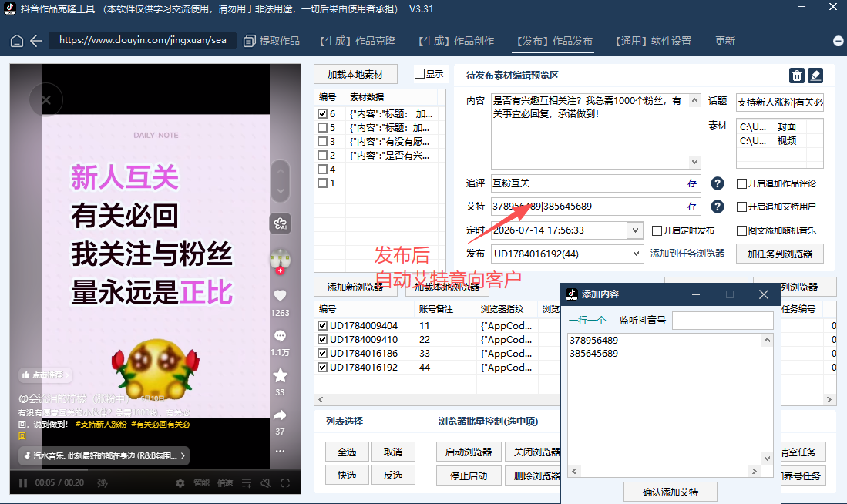Go to previous video with up chevron

[x=281, y=171]
